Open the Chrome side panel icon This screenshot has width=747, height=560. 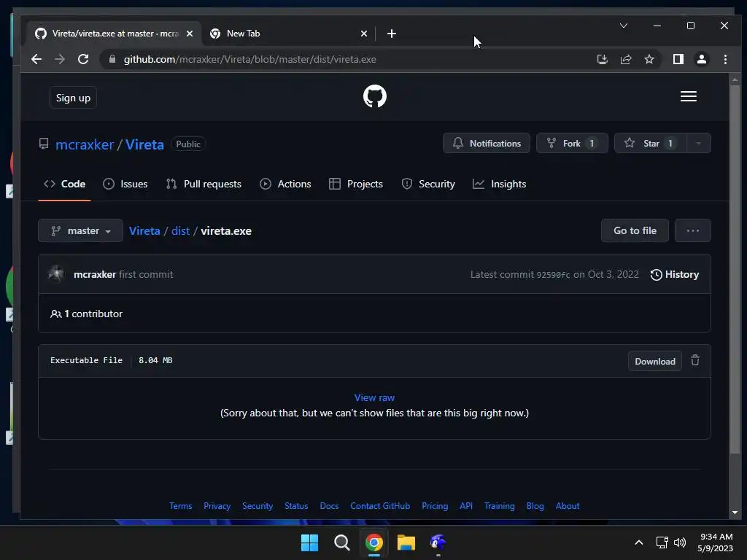(x=678, y=59)
